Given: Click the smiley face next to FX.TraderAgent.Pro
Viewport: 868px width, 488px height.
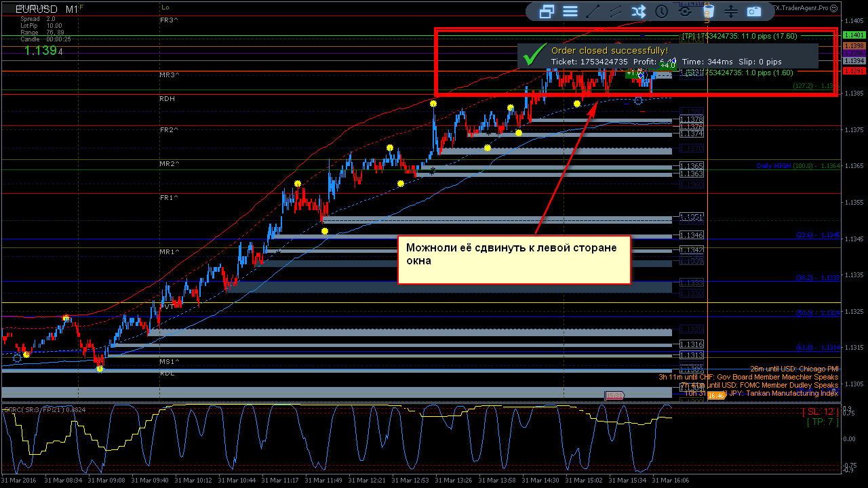Looking at the screenshot, I should point(835,8).
